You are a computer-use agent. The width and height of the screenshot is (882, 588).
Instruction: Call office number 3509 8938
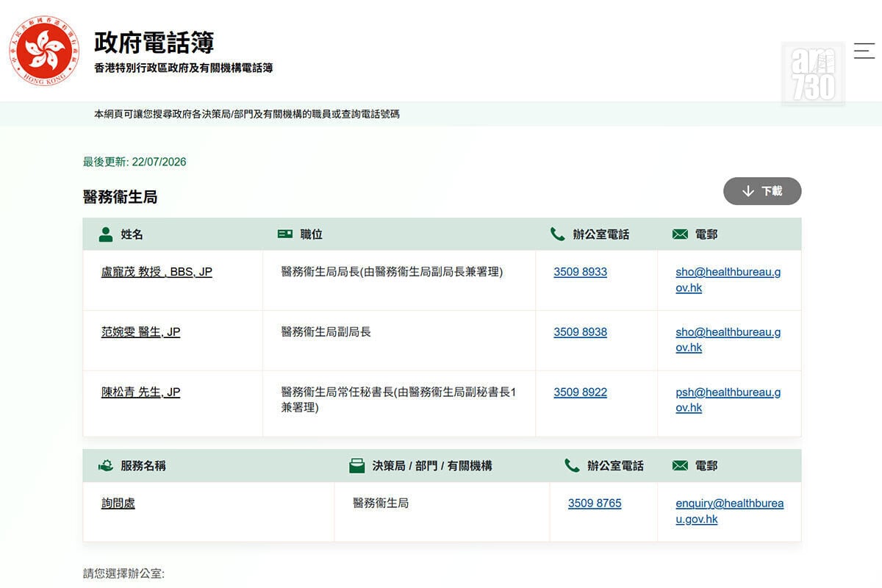[x=581, y=332]
